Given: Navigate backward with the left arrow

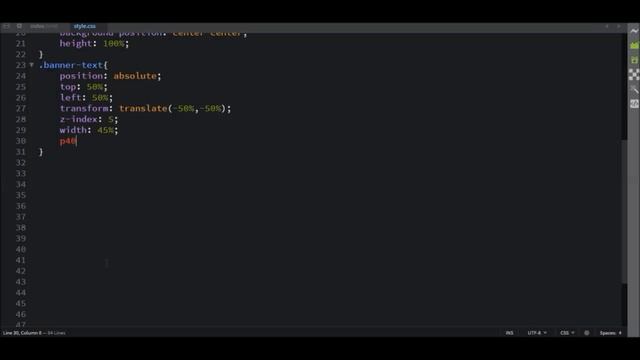Looking at the screenshot, I should click(607, 26).
